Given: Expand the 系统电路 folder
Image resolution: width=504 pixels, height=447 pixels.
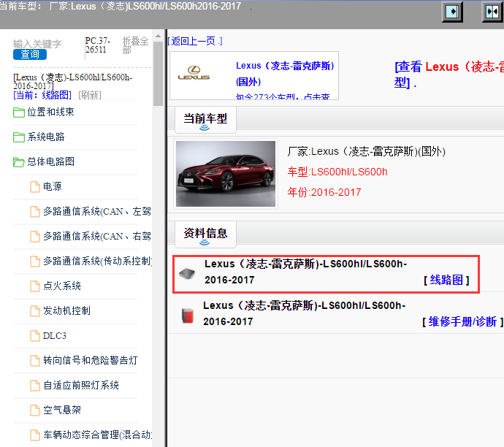Looking at the screenshot, I should coord(46,137).
